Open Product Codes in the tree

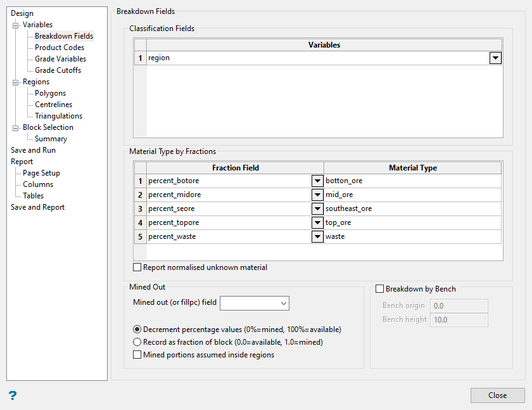pos(60,48)
